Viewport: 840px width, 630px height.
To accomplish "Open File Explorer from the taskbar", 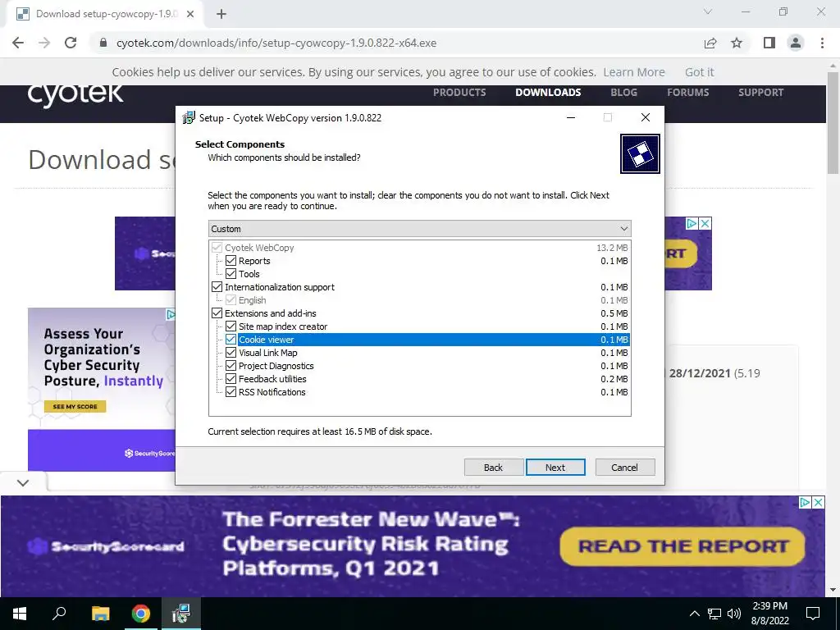I will point(100,614).
